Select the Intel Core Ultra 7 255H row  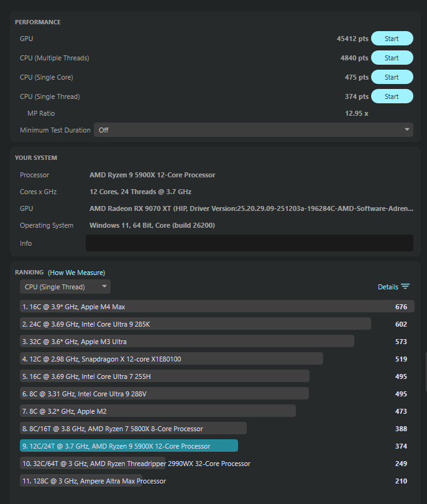(165, 376)
